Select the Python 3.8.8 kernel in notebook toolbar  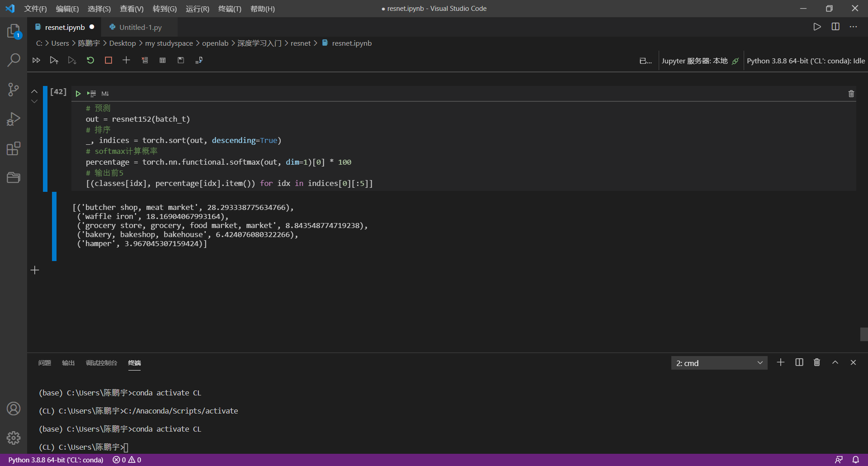point(806,61)
